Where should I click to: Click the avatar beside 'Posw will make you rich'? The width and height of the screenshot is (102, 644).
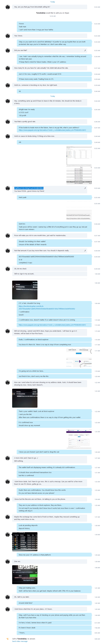[x=8, y=235]
